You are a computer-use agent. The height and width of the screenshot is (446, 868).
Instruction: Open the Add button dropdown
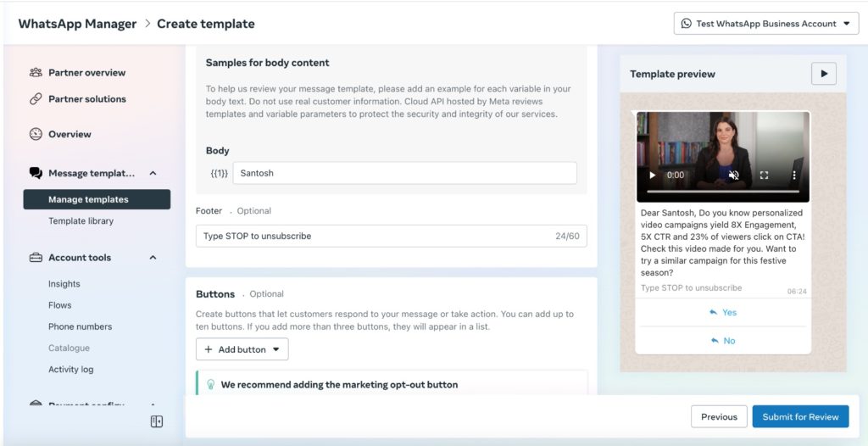(242, 349)
